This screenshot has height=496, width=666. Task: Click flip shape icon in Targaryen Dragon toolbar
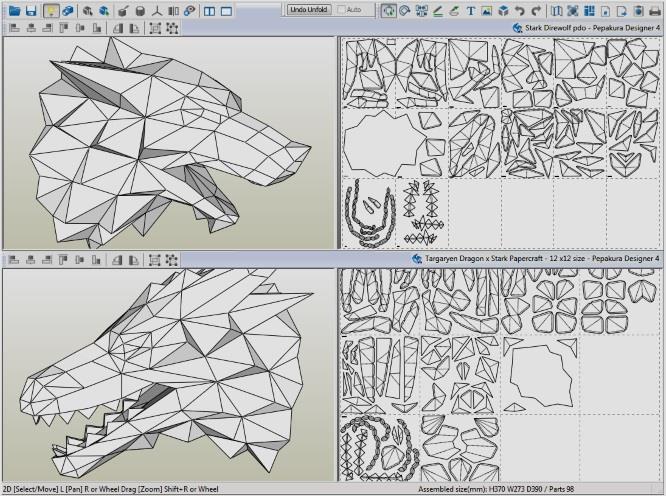118,259
